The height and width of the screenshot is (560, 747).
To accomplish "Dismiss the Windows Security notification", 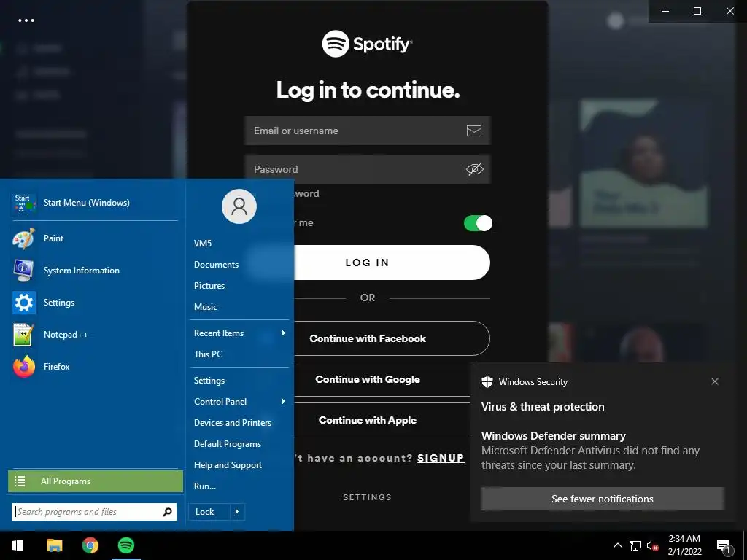I will coord(715,381).
